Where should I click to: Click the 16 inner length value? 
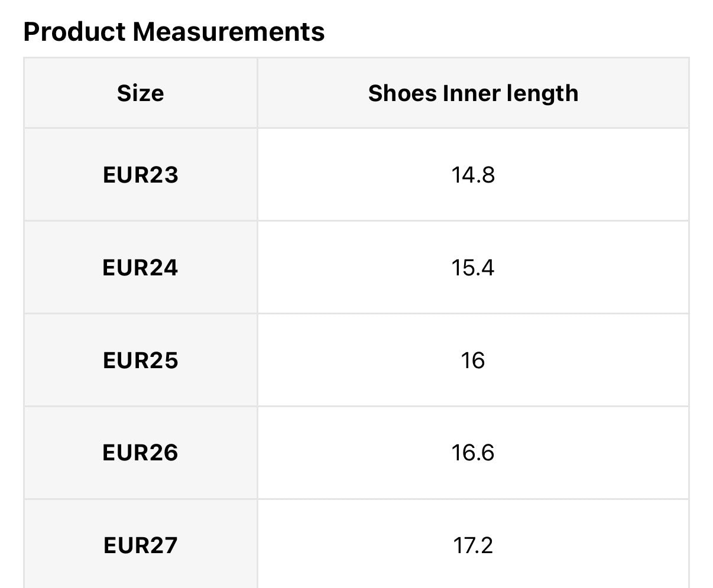473,360
